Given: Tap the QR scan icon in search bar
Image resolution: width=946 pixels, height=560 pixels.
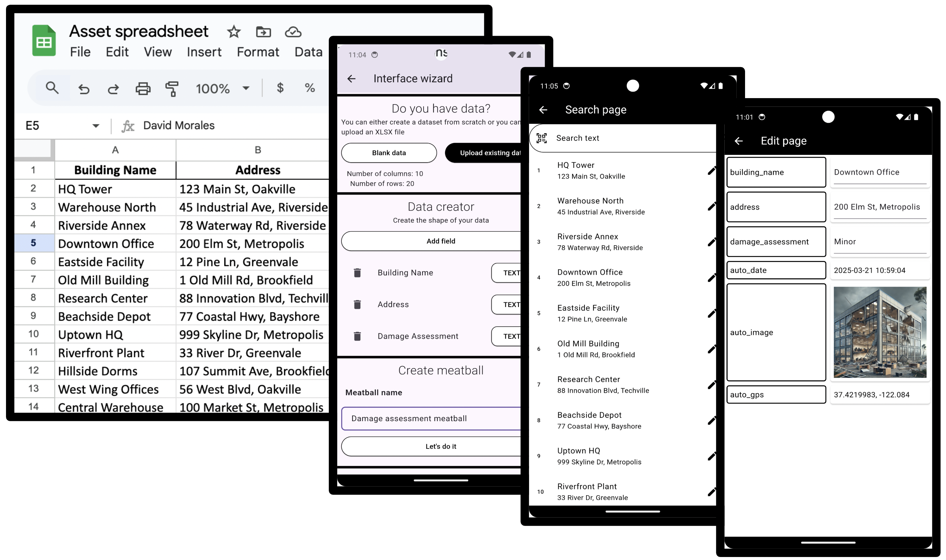Looking at the screenshot, I should 541,138.
